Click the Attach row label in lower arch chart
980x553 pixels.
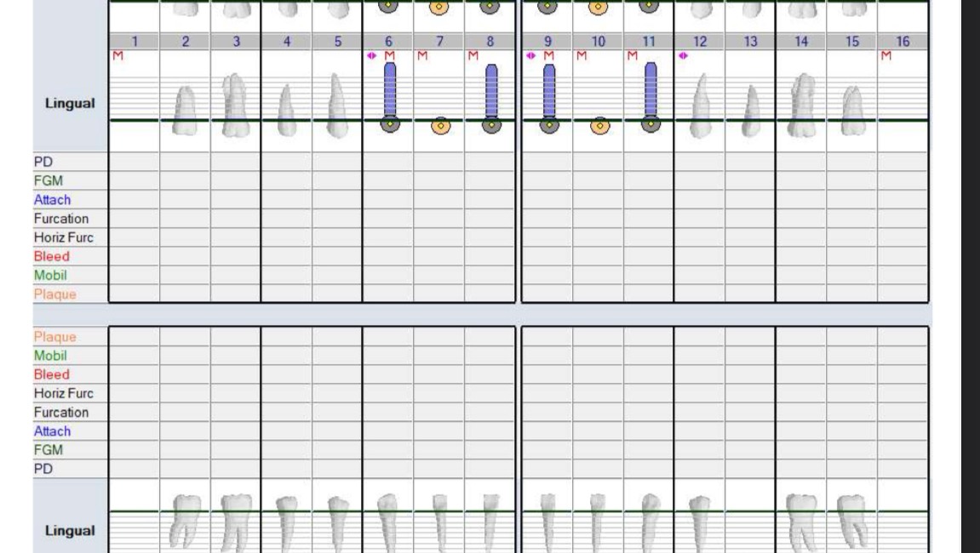(52, 431)
